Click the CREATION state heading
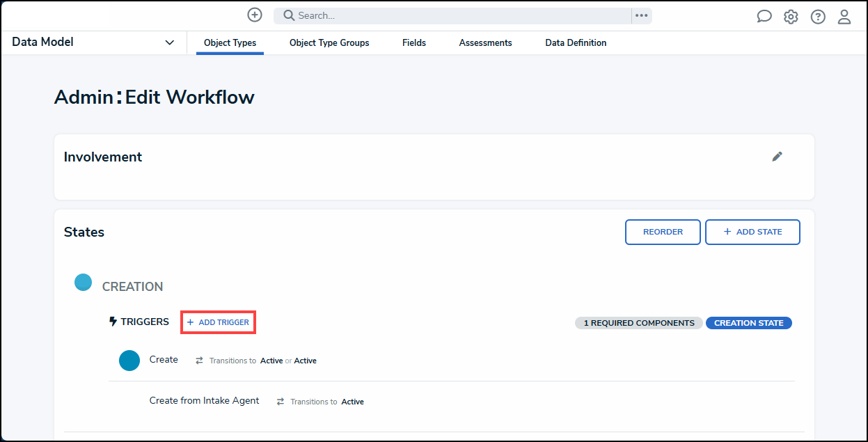This screenshot has height=442, width=868. (x=132, y=287)
